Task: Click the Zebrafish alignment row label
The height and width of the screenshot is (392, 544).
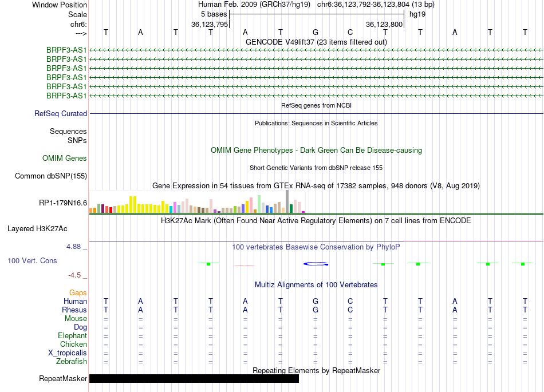Action: coord(72,361)
